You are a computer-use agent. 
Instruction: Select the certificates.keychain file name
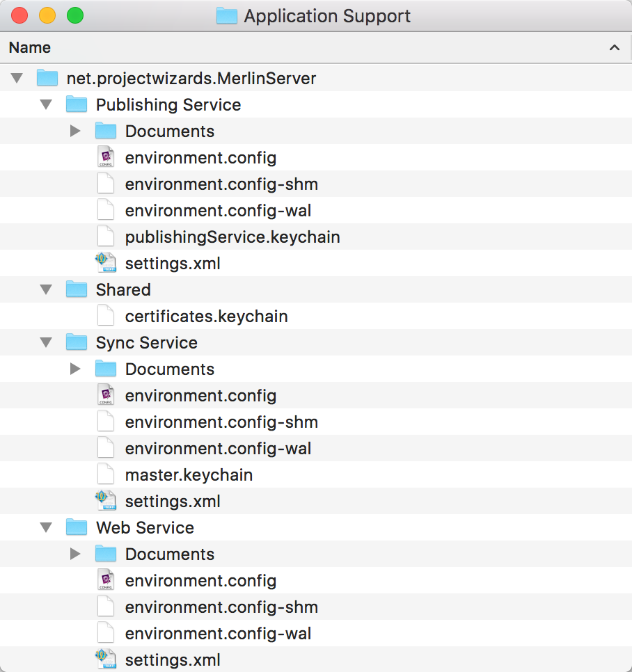pos(207,317)
